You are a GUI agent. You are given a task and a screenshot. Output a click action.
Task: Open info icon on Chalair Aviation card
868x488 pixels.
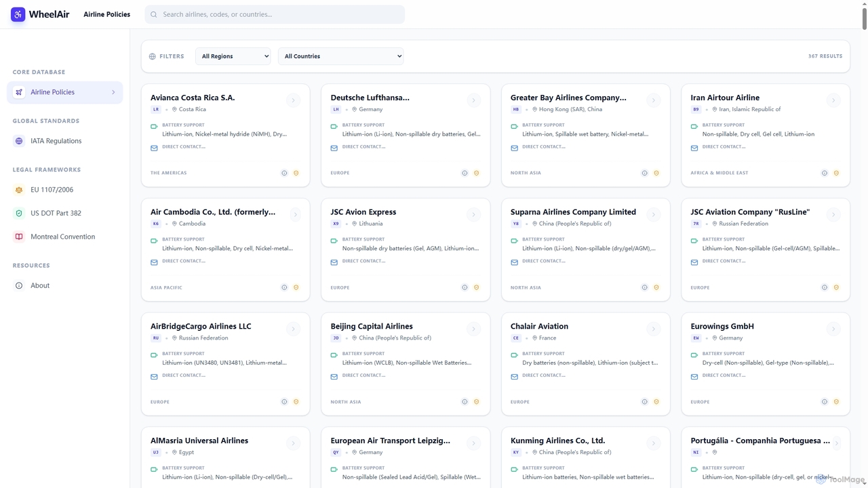[644, 402]
